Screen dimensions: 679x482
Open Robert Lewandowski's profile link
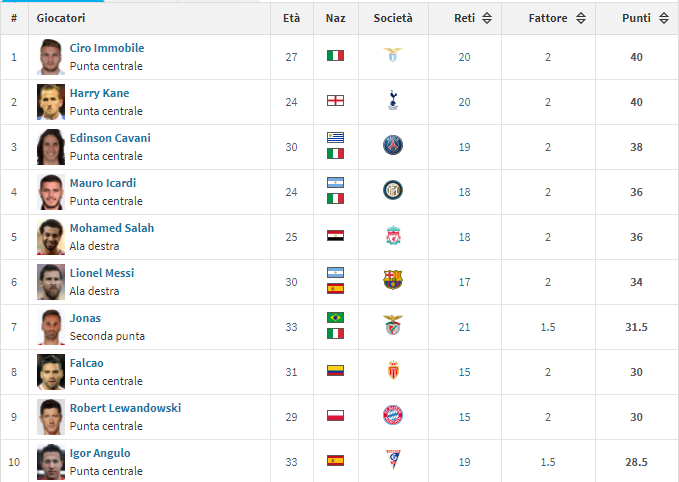[x=125, y=408]
